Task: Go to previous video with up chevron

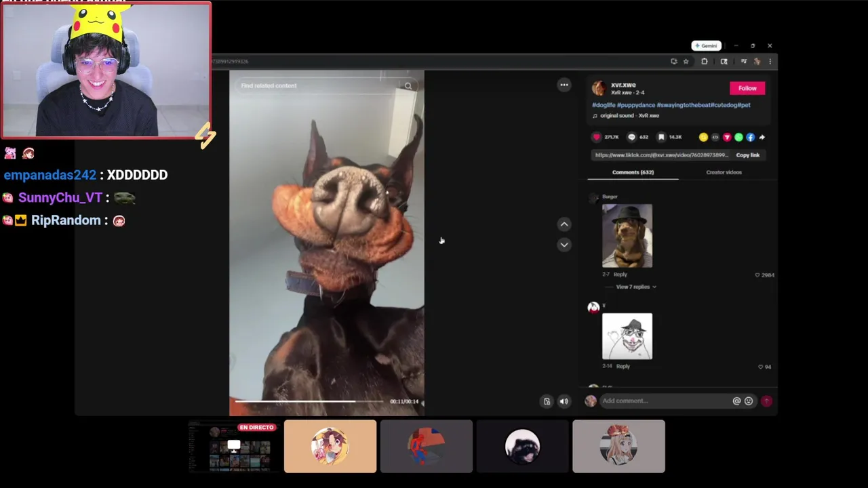Action: 564,224
